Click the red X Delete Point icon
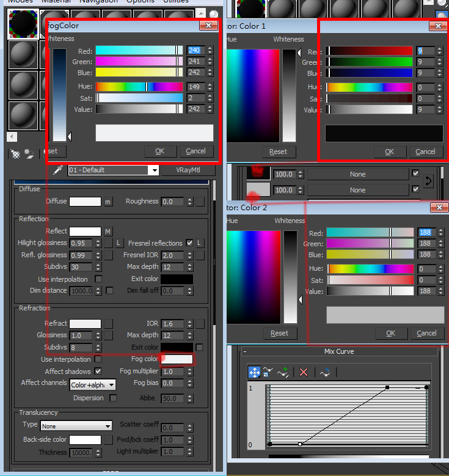The image size is (449, 476). (x=304, y=372)
